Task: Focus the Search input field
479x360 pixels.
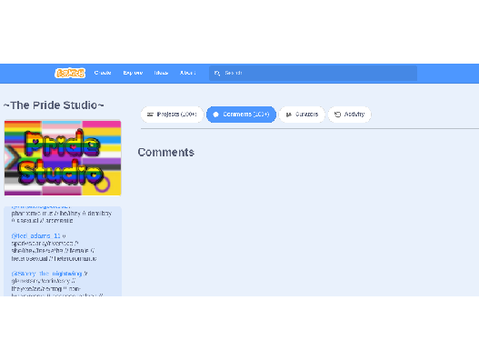Action: click(313, 73)
